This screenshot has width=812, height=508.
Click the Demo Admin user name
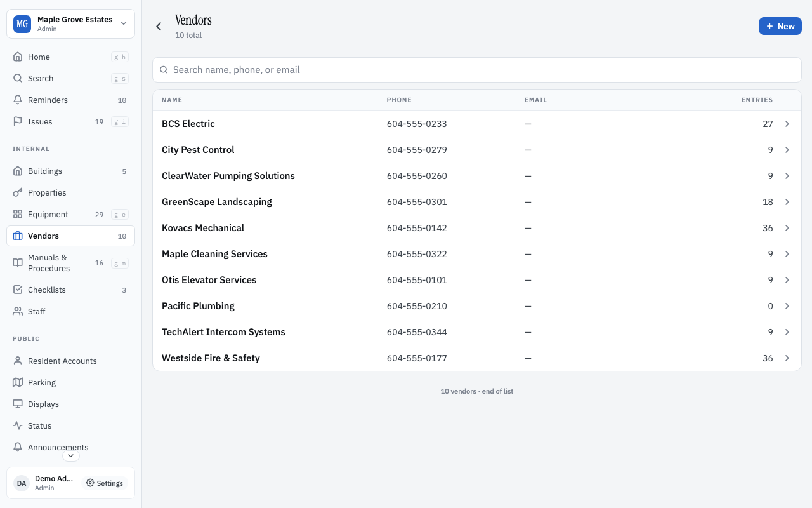[54, 479]
